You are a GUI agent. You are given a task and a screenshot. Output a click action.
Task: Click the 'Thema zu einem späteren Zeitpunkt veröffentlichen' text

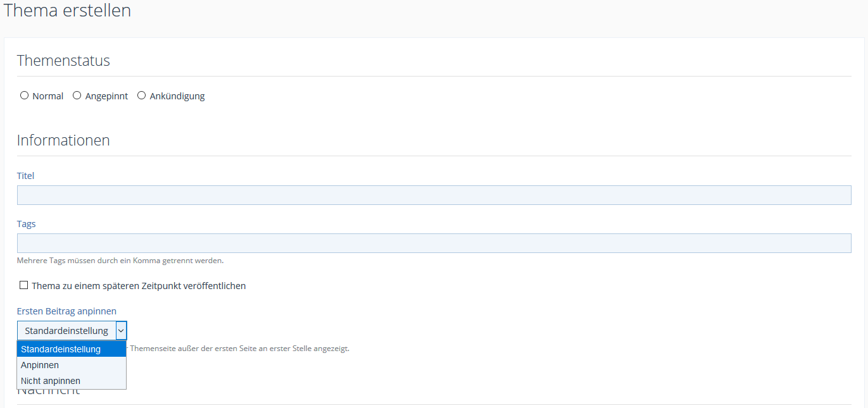click(x=139, y=286)
